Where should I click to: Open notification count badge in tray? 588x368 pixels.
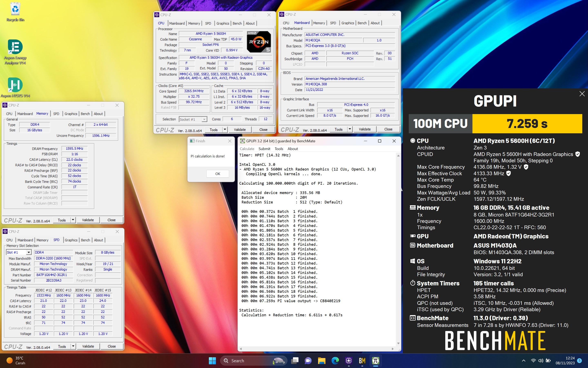pyautogui.click(x=579, y=360)
